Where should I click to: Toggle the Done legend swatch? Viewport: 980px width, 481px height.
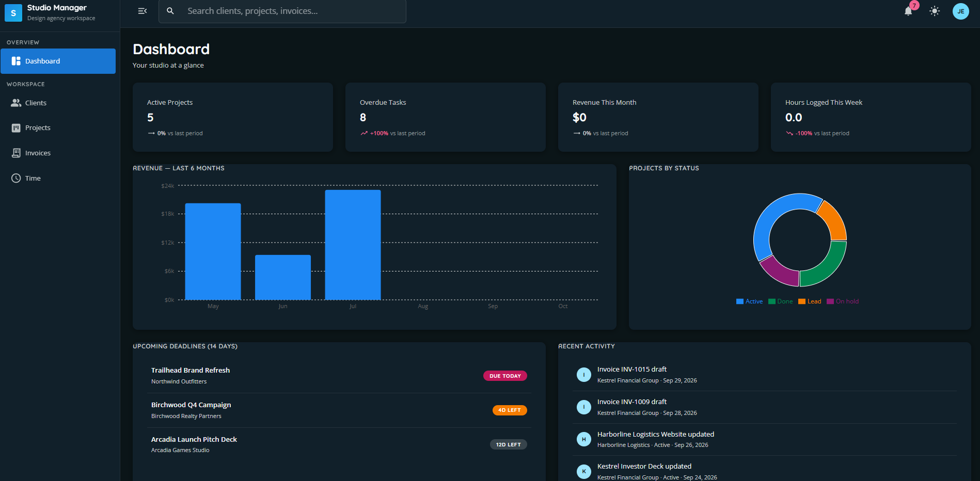tap(771, 301)
